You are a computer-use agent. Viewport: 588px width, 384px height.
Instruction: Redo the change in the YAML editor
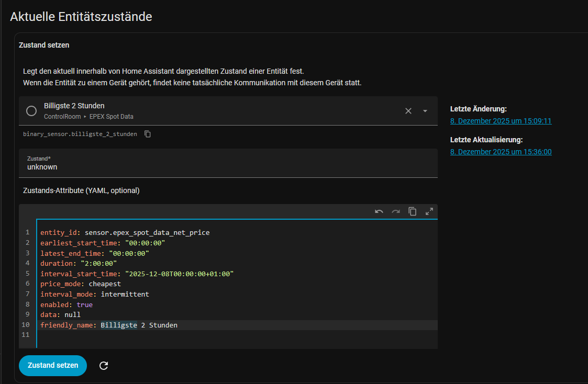coord(396,211)
